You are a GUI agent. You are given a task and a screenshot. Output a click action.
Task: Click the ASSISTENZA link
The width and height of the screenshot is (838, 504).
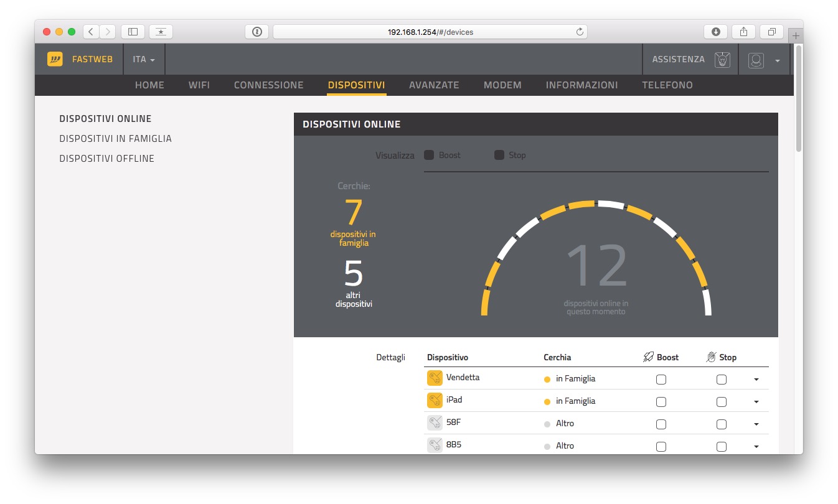[679, 60]
